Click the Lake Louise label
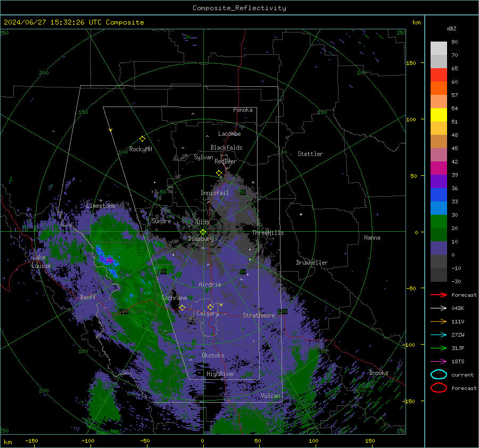The width and height of the screenshot is (479, 448). point(42,262)
